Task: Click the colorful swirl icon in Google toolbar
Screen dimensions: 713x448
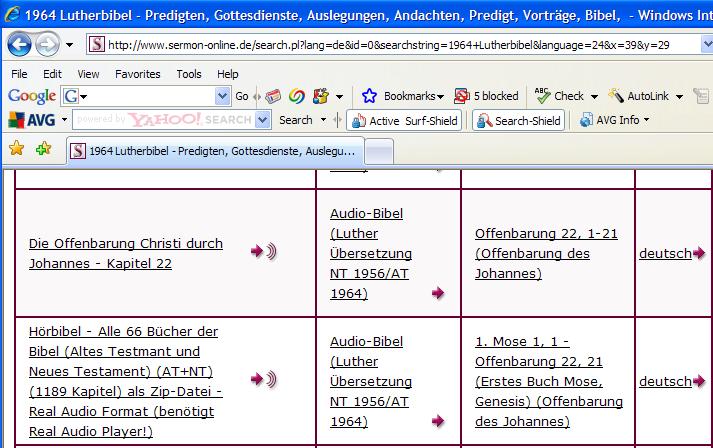Action: tap(297, 96)
